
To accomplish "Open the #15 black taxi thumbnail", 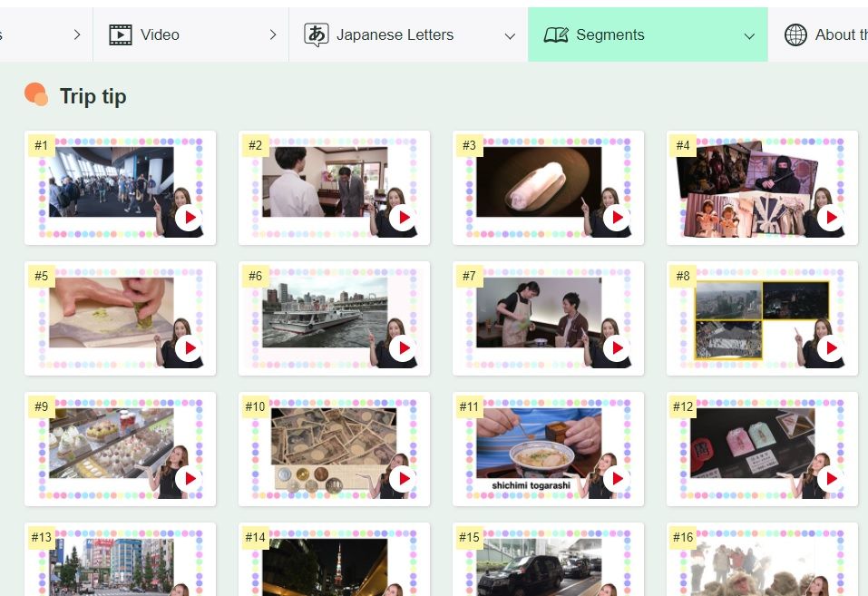I will [x=548, y=560].
